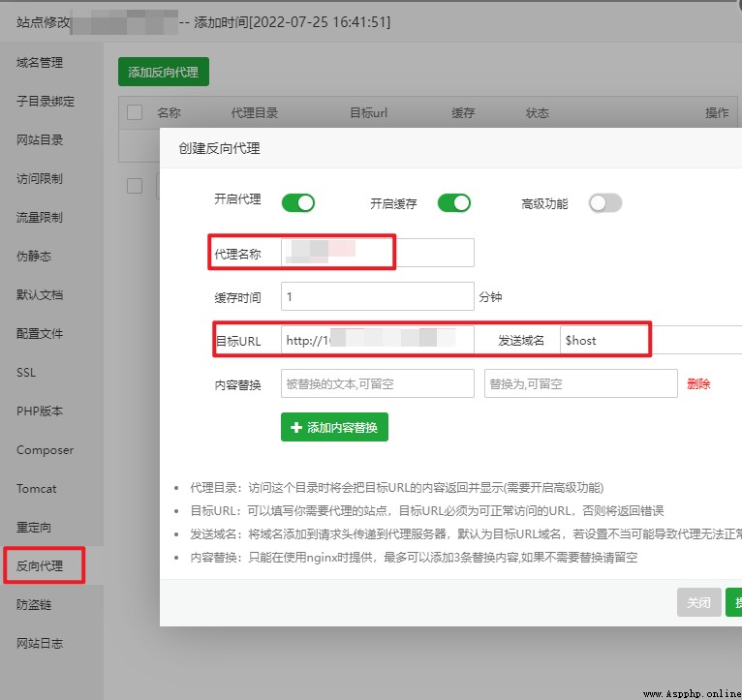Image resolution: width=742 pixels, height=700 pixels.
Task: Toggle the 开启代理 switch
Action: [297, 203]
